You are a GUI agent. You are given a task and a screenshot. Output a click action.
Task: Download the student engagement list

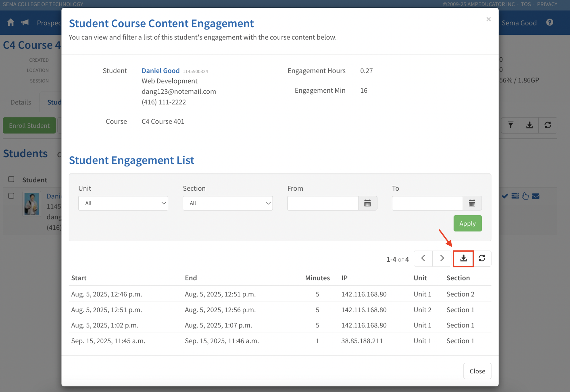coord(463,258)
